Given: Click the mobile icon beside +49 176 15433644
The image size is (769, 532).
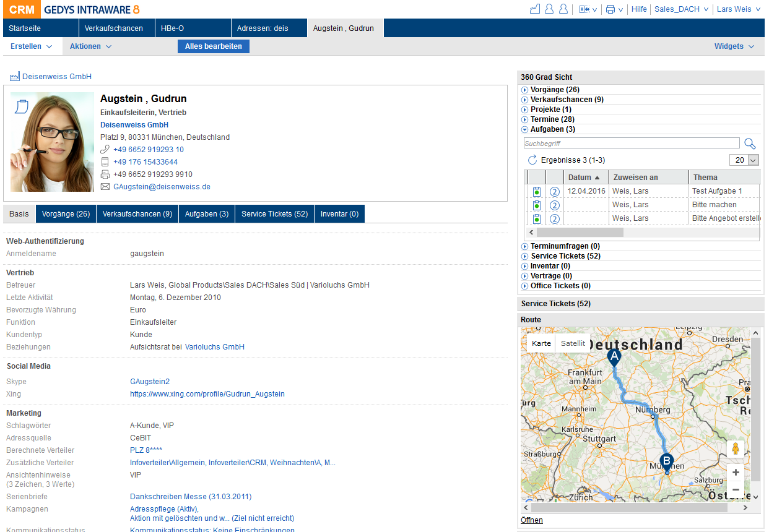Looking at the screenshot, I should [105, 162].
